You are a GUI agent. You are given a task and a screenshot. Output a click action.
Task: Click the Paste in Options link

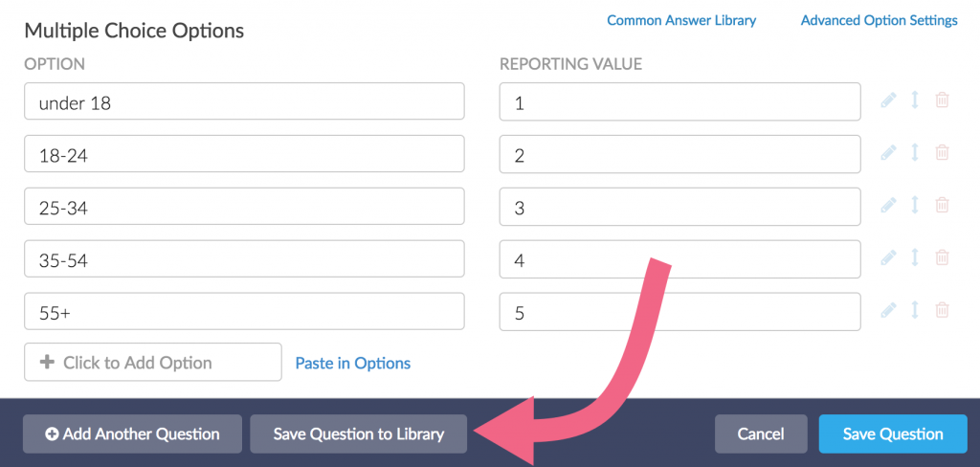(x=353, y=364)
